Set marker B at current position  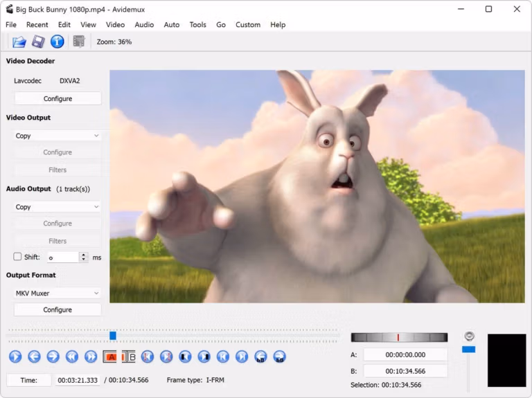tap(129, 356)
